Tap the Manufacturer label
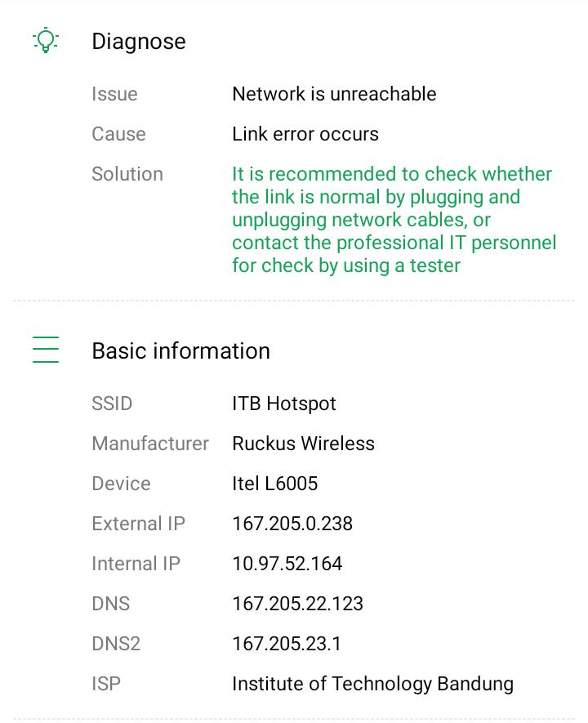The width and height of the screenshot is (588, 723). point(150,444)
